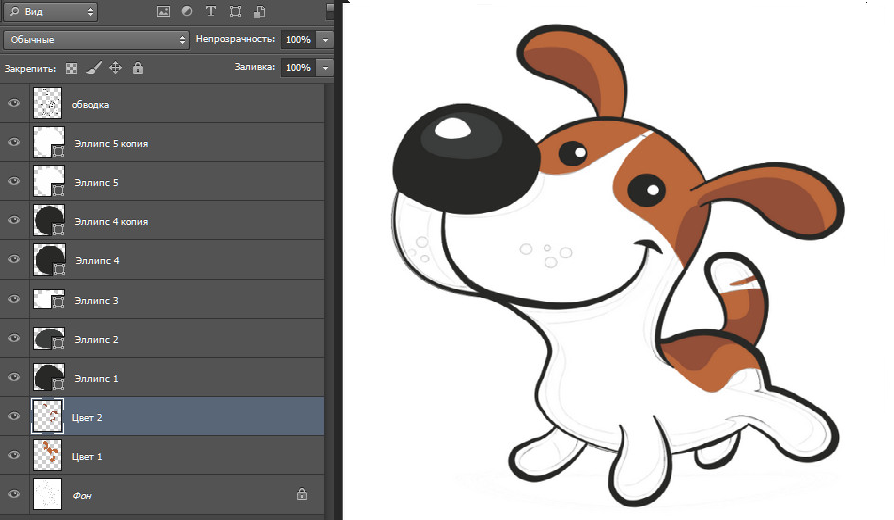Expand the Непрозрачность slider arrow
894x520 pixels.
[x=326, y=40]
